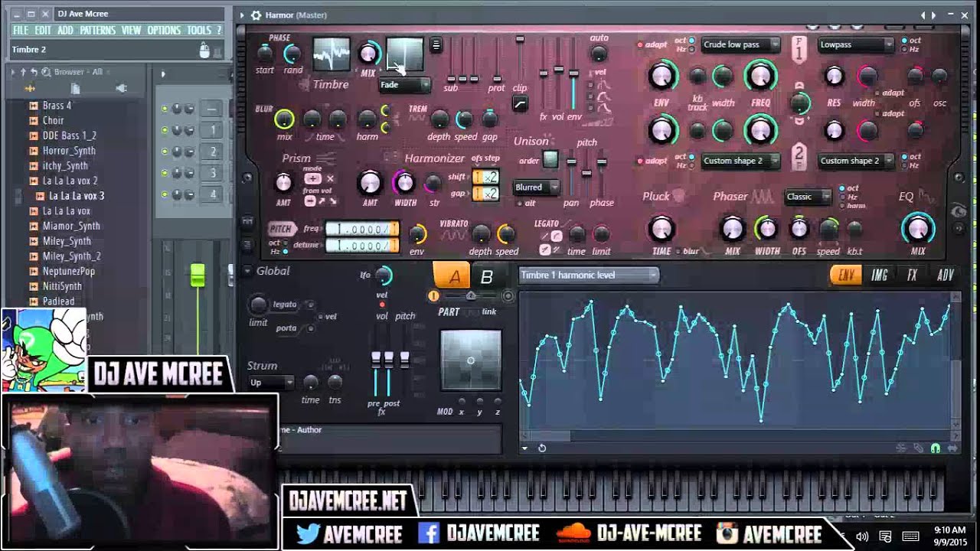This screenshot has height=551, width=980.
Task: Click the browser back arrow icon
Action: (x=34, y=72)
